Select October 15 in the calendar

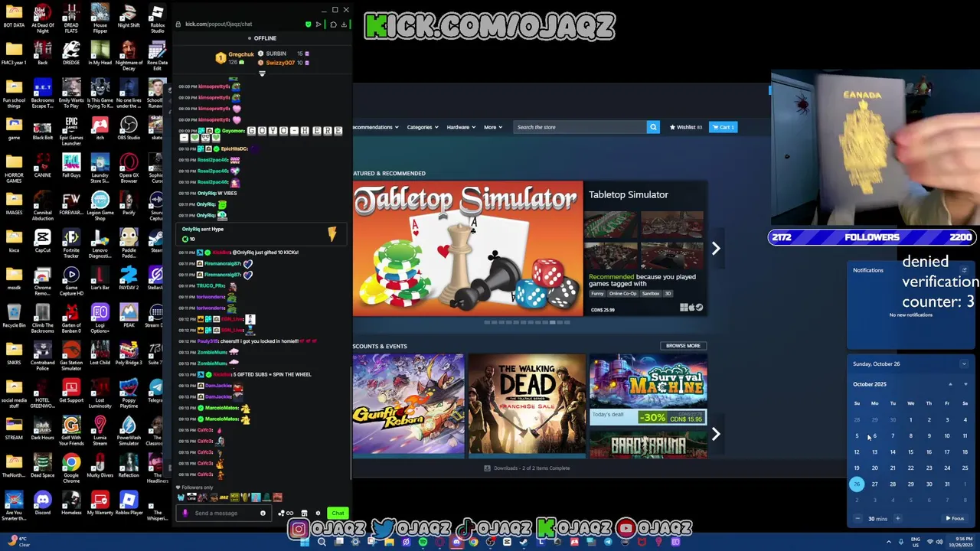pyautogui.click(x=910, y=452)
